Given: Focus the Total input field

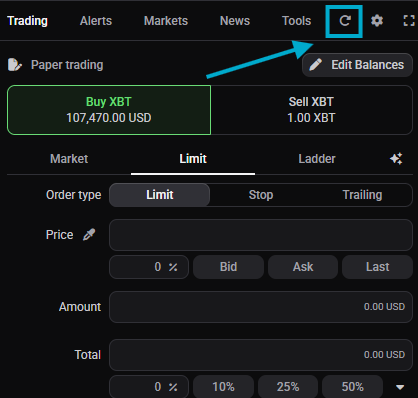Looking at the screenshot, I should point(261,355).
